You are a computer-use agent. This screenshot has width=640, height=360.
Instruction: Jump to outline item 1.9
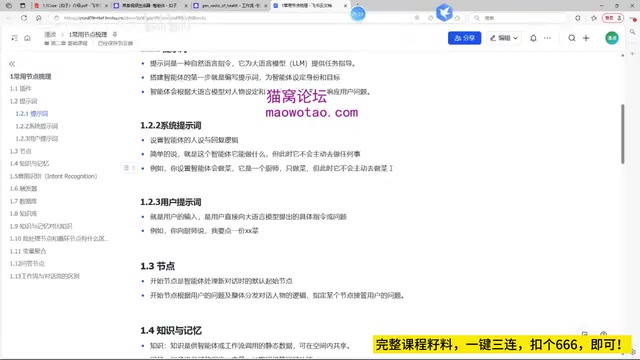pyautogui.click(x=41, y=226)
